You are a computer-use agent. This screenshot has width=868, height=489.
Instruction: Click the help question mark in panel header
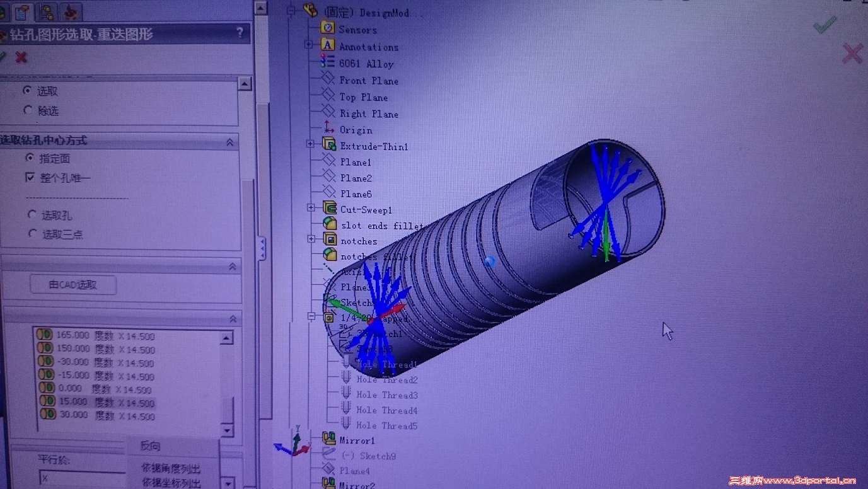[240, 33]
